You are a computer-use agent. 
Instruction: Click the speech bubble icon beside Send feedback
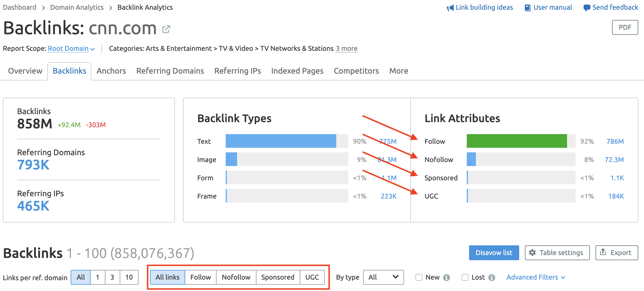587,8
